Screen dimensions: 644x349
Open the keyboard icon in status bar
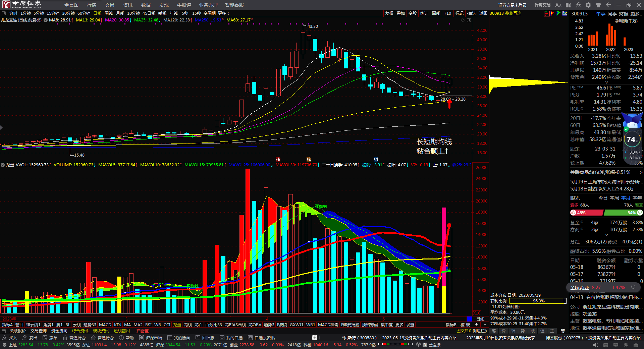point(606,345)
